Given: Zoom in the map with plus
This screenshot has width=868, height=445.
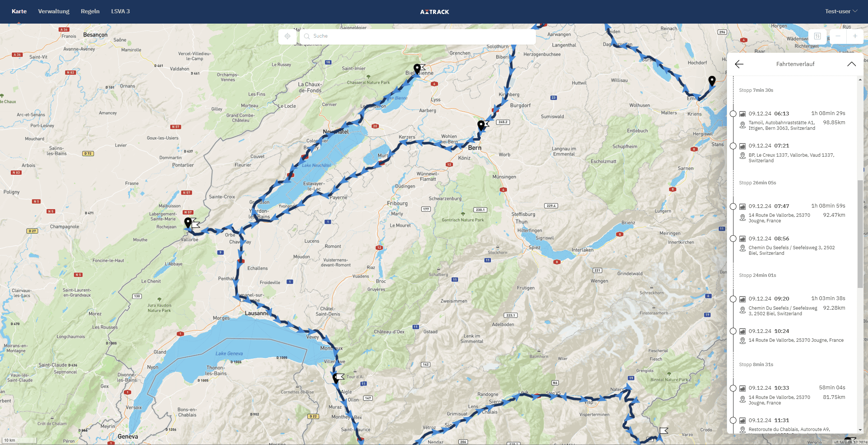Looking at the screenshot, I should pyautogui.click(x=855, y=36).
